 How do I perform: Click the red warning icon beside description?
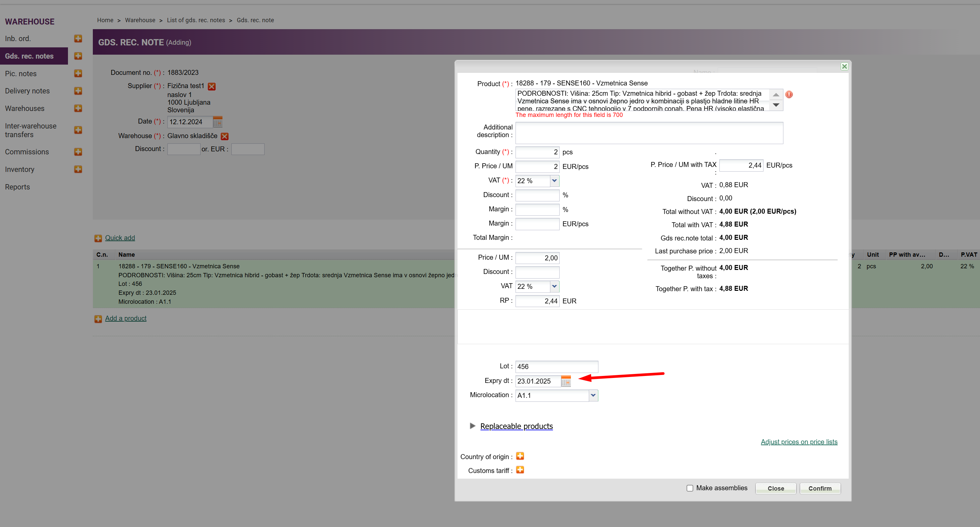click(x=789, y=94)
